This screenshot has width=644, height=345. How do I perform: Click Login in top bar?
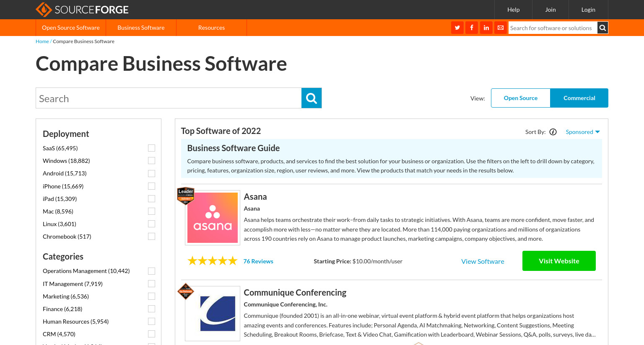point(588,10)
